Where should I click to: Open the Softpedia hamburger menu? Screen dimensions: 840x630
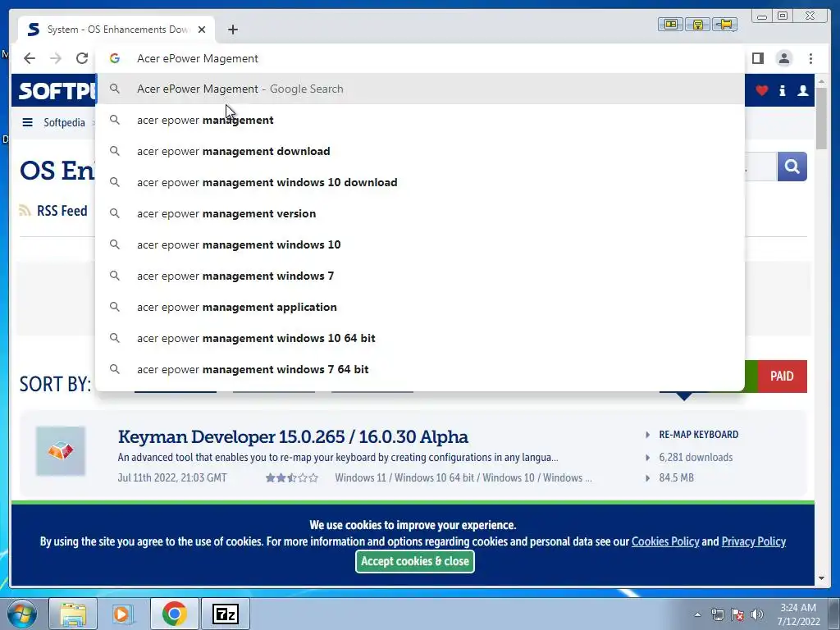(x=27, y=123)
